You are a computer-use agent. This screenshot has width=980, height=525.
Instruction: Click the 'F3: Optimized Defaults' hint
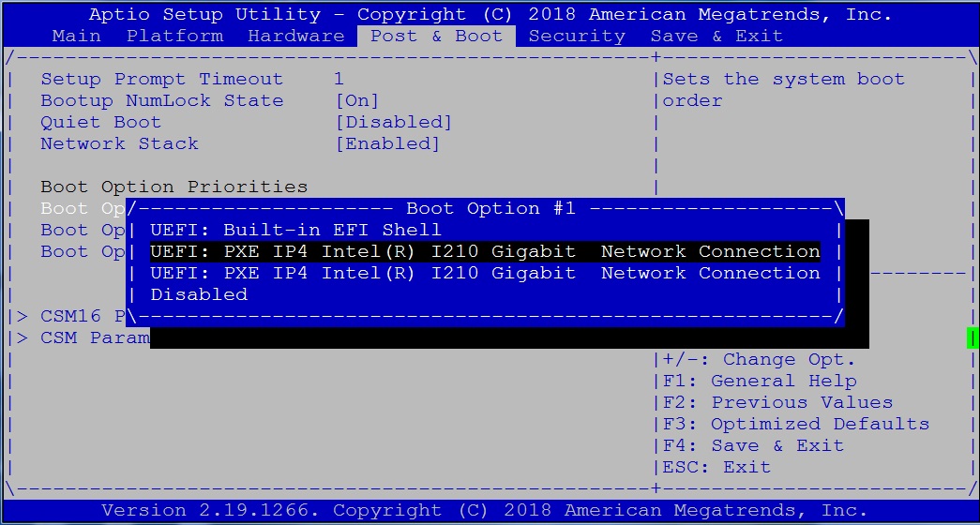[795, 424]
